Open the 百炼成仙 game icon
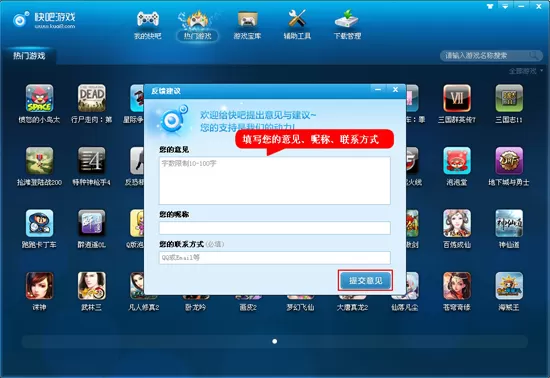Image resolution: width=550 pixels, height=378 pixels. tap(457, 223)
